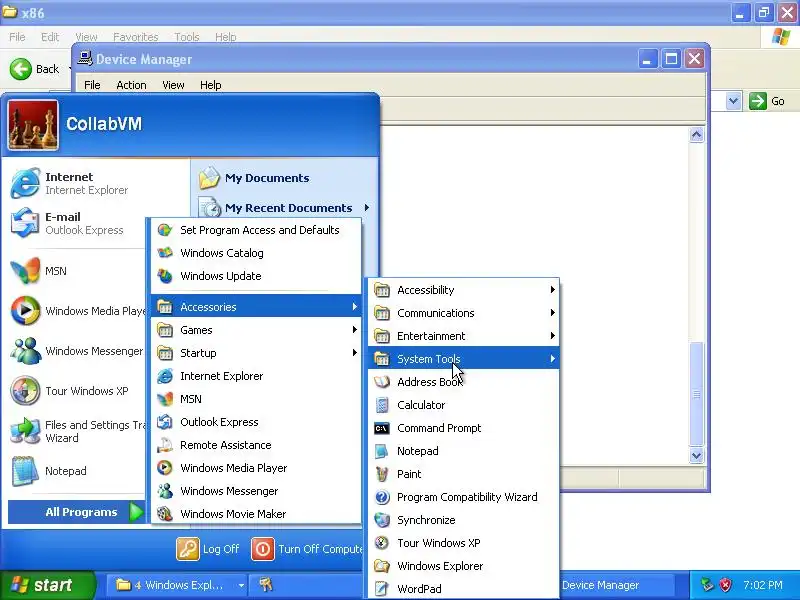Viewport: 800px width, 600px height.
Task: Click the All Programs button
Action: [x=76, y=512]
